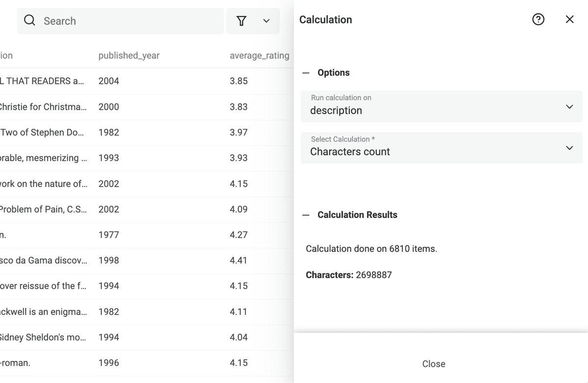Click the rating 3.85 cell

[239, 81]
